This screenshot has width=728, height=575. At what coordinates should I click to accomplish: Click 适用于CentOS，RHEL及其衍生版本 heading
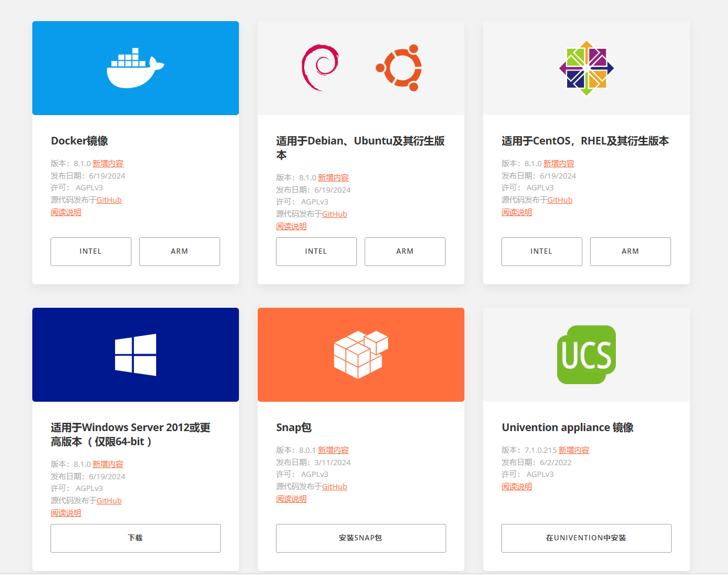click(x=585, y=141)
